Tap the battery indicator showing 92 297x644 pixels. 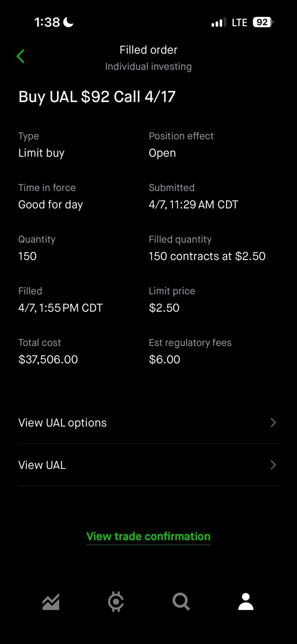click(263, 22)
